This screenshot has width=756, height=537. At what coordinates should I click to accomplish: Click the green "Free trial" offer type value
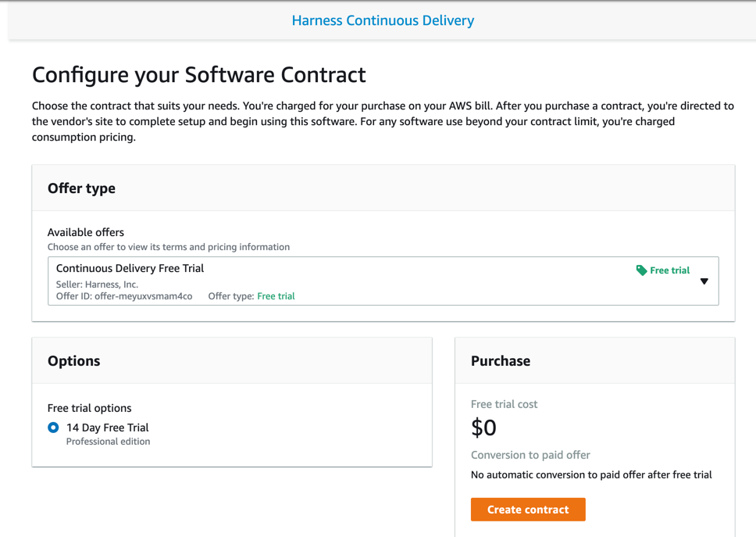(276, 296)
